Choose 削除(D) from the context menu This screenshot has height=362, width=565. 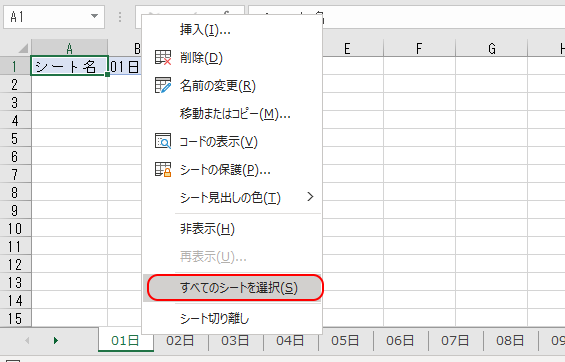pyautogui.click(x=232, y=58)
